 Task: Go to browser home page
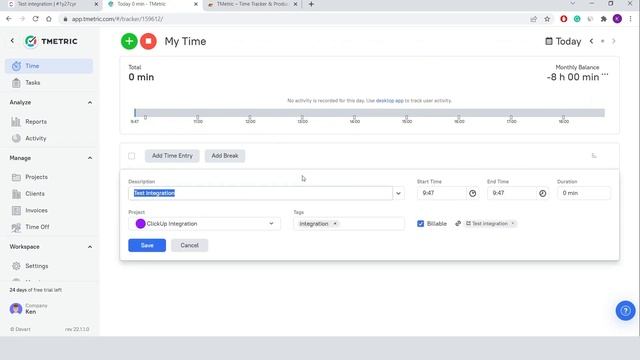pyautogui.click(x=49, y=19)
